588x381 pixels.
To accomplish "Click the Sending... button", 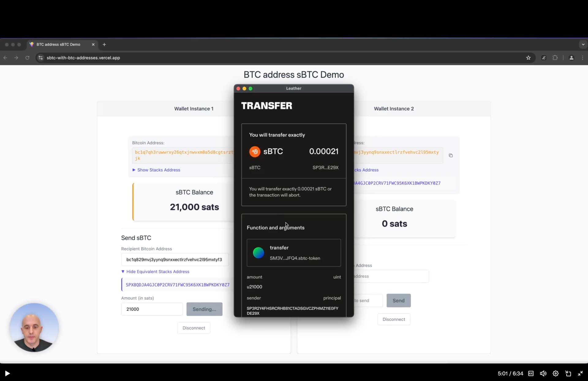I will click(204, 309).
